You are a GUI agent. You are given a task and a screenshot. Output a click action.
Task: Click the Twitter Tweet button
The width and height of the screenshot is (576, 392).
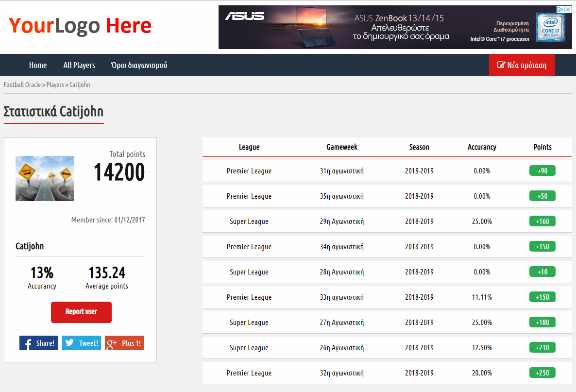point(82,343)
